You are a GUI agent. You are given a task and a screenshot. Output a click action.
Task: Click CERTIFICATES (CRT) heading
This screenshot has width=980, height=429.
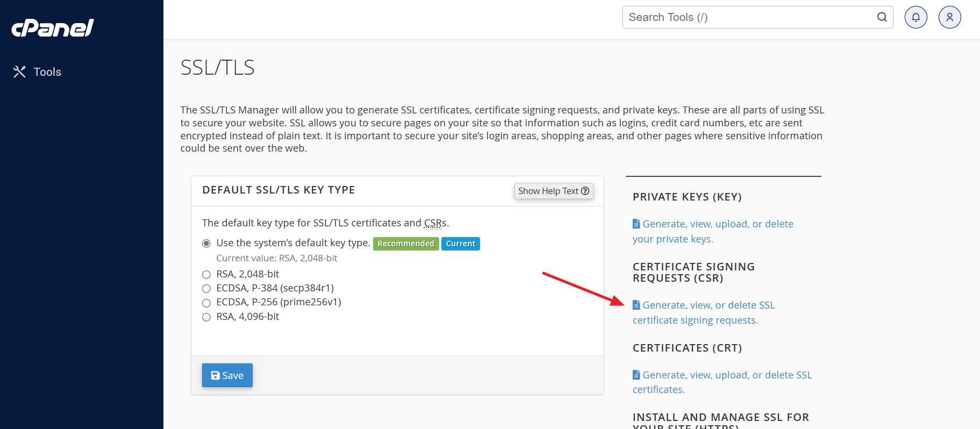pyautogui.click(x=688, y=348)
